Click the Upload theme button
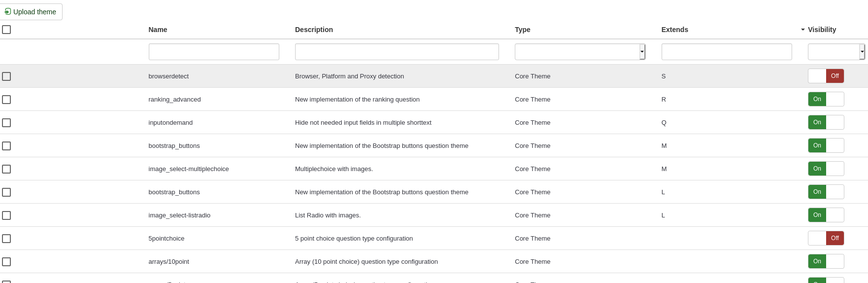868x283 pixels. [x=31, y=12]
